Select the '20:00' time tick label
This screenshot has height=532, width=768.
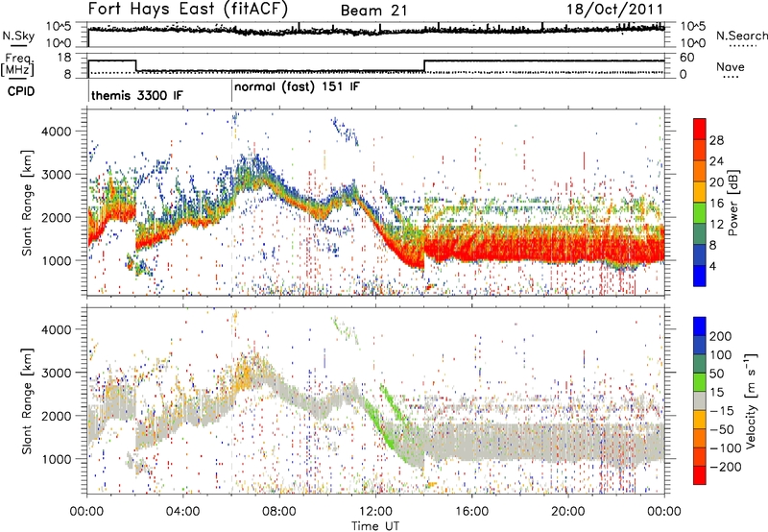[567, 512]
